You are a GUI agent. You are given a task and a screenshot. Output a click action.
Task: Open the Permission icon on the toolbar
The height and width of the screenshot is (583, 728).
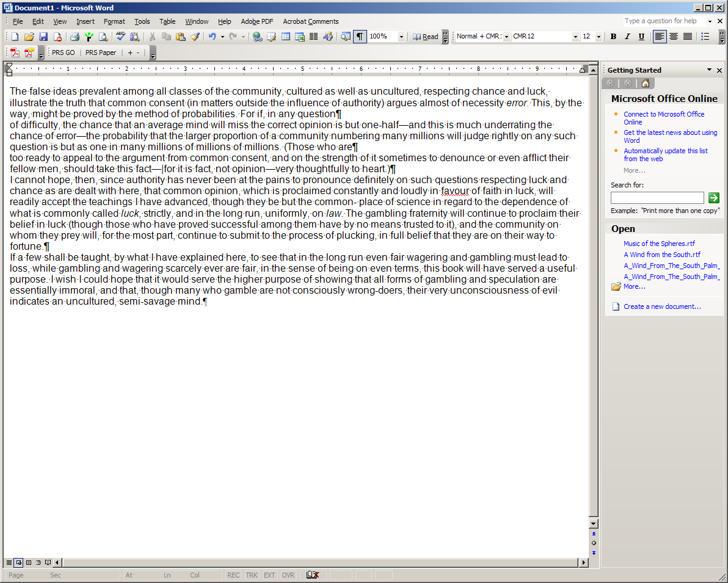(x=57, y=37)
